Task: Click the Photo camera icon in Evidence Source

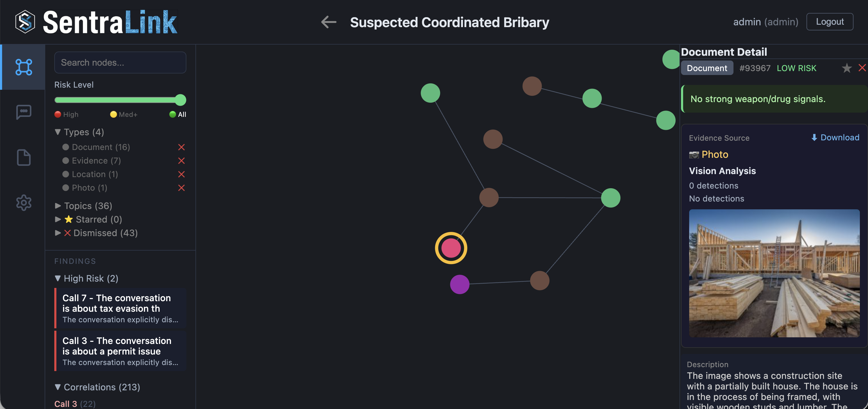Action: tap(693, 155)
